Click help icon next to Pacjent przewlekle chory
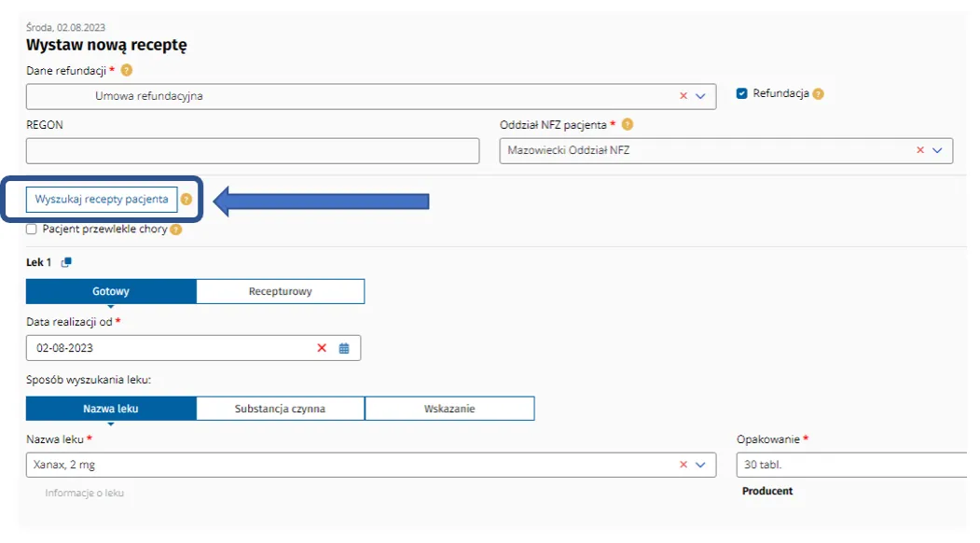 point(175,230)
